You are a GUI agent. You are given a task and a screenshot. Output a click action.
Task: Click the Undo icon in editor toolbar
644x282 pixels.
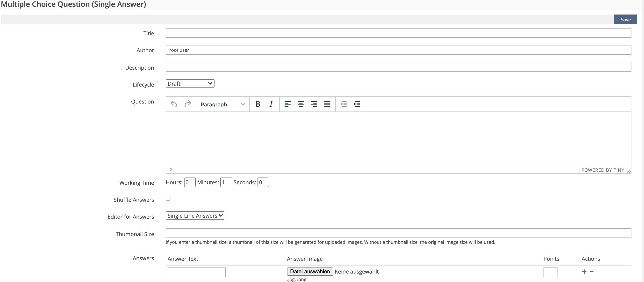[174, 104]
